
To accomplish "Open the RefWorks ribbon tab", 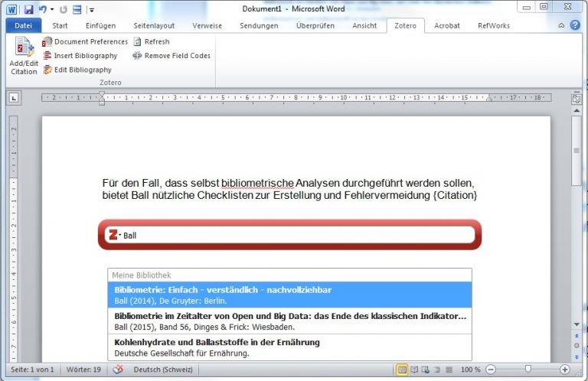I will pyautogui.click(x=494, y=25).
